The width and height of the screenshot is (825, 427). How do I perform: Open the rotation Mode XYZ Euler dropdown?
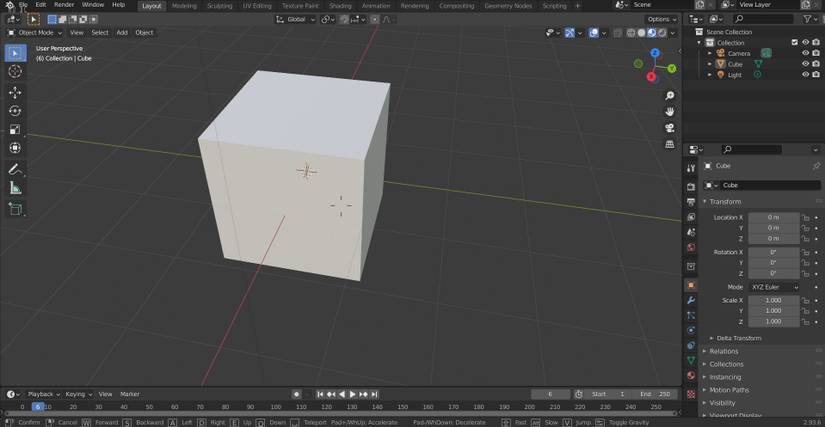click(775, 287)
